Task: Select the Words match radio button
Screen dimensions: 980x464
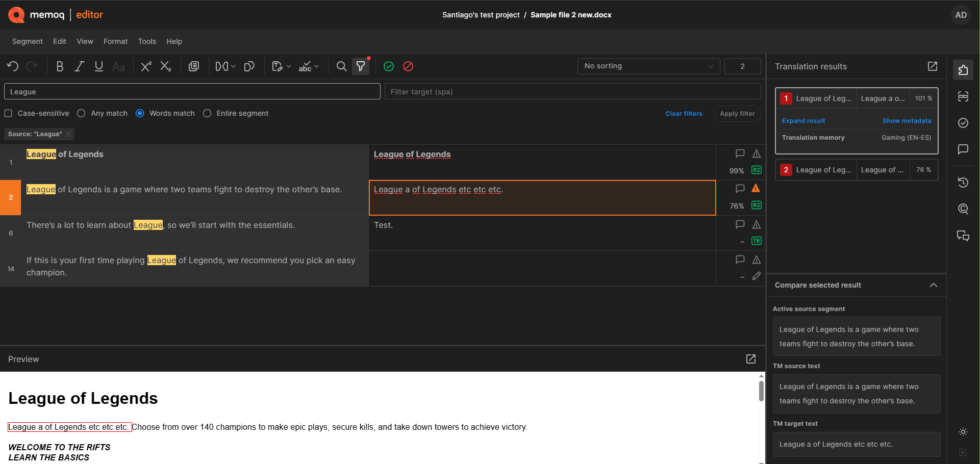Action: pos(140,113)
